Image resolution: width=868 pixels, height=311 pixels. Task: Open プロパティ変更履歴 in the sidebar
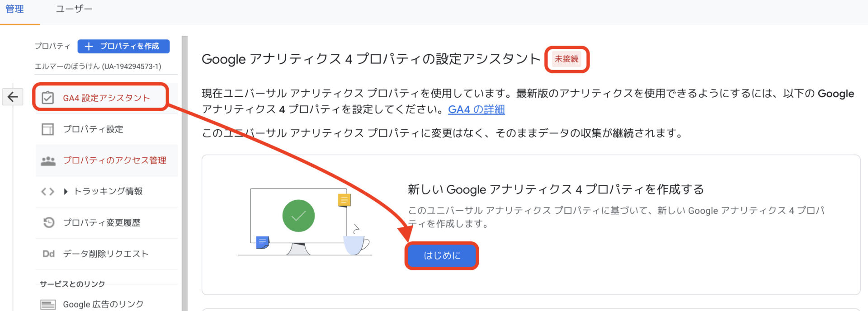coord(107,222)
